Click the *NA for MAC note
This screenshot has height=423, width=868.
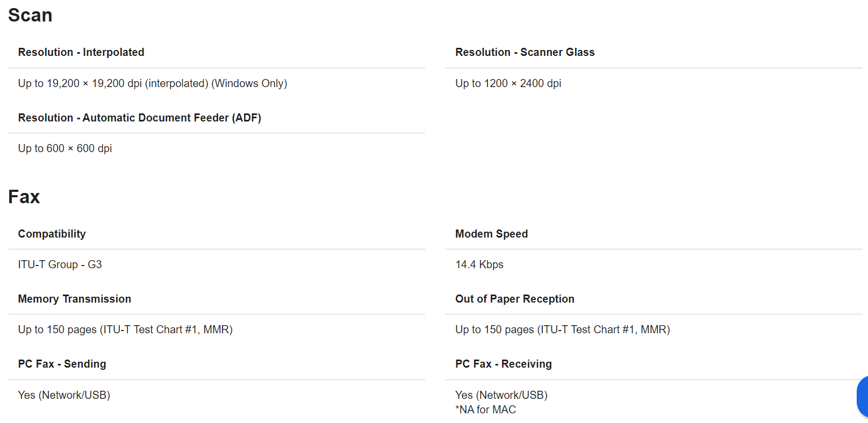point(485,410)
